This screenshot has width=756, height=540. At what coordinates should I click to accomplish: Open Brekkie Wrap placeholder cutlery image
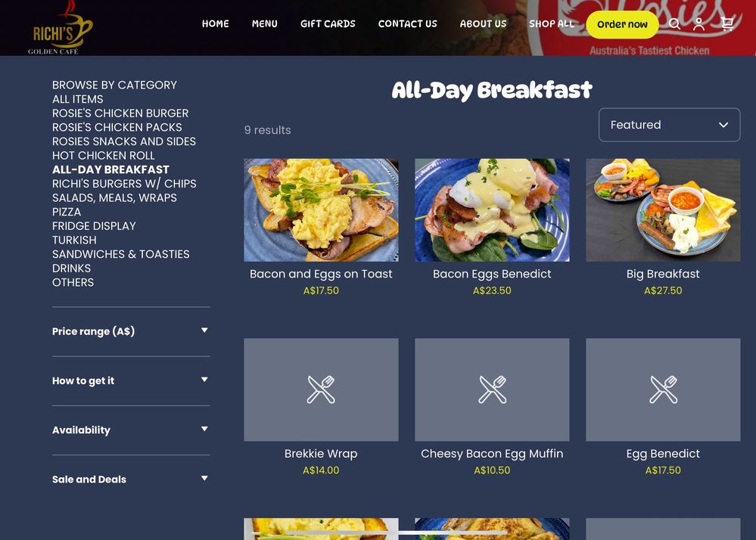coord(321,389)
